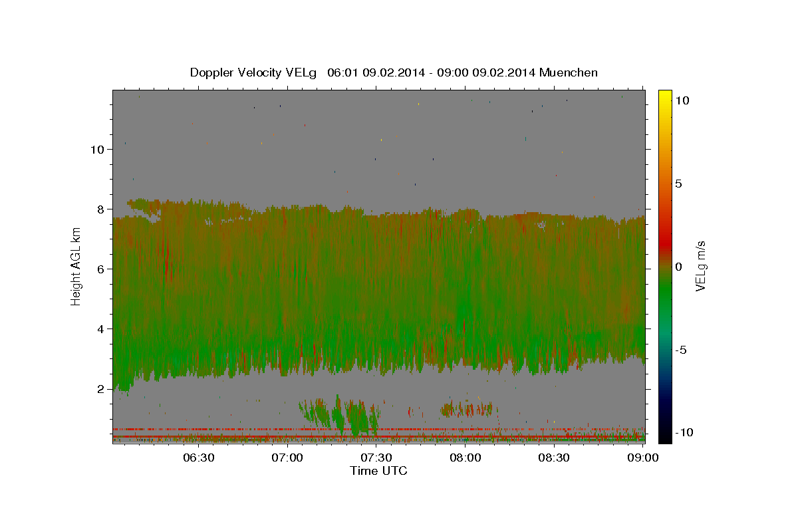
Task: Click the 08:30 time tick label
Action: 554,458
